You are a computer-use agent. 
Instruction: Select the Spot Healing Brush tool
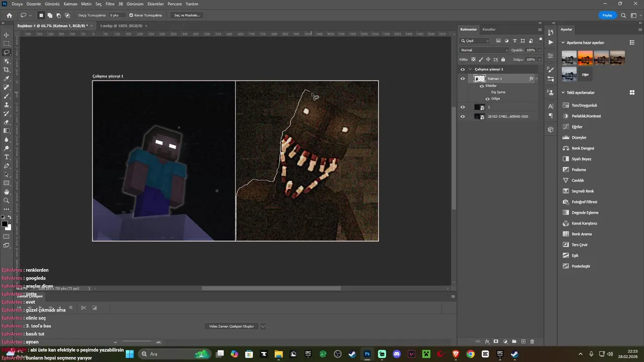coord(7,87)
